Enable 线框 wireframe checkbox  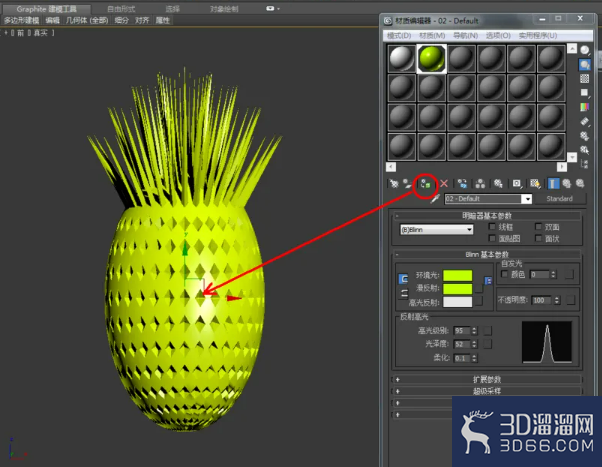point(492,227)
